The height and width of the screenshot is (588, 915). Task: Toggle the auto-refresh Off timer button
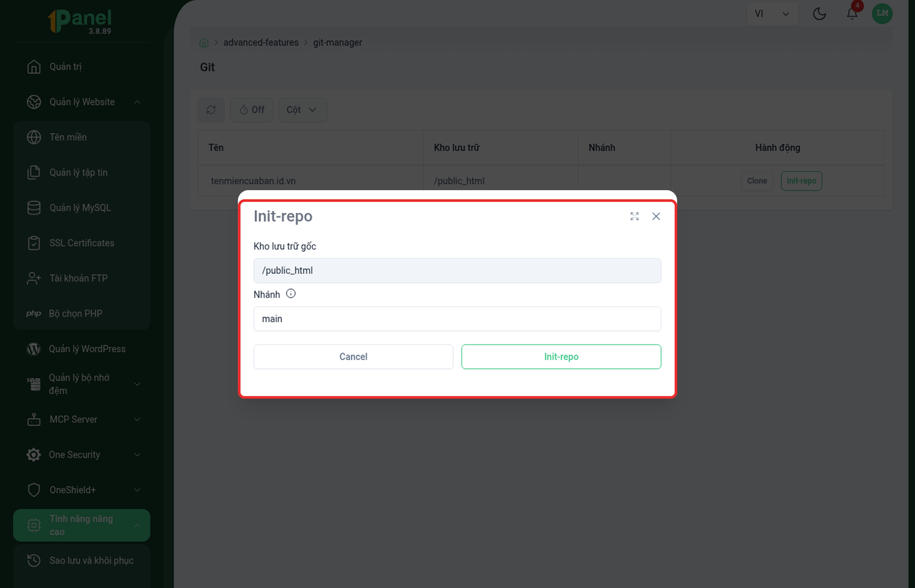pyautogui.click(x=252, y=110)
